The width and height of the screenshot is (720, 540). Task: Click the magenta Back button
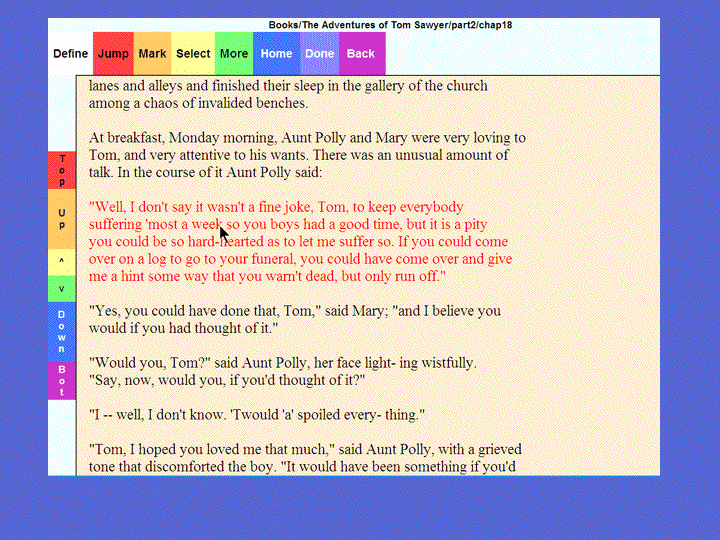tap(361, 54)
